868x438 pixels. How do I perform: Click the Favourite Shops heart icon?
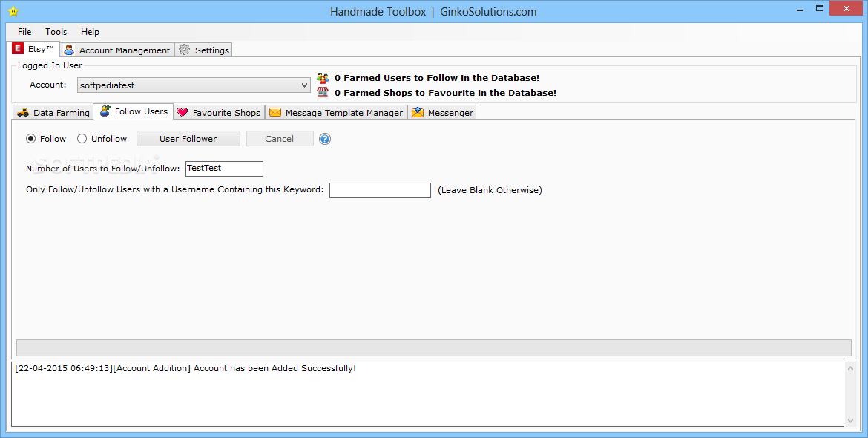click(182, 112)
